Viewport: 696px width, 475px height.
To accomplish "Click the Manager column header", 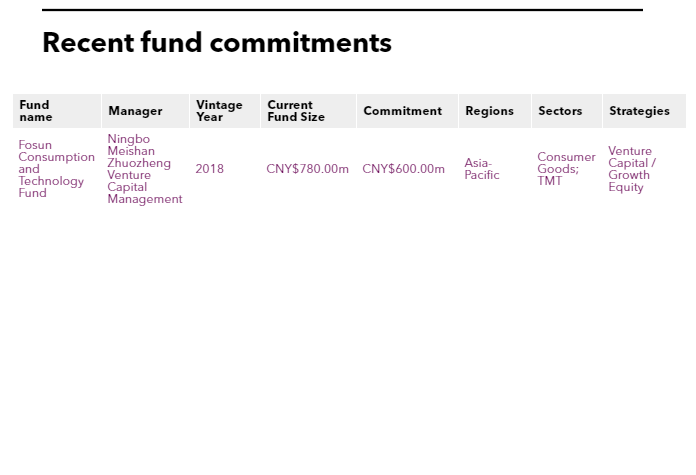I will [x=145, y=111].
